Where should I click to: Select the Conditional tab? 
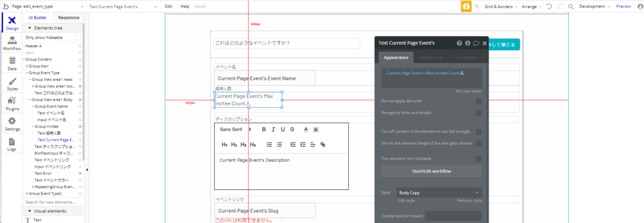431,57
